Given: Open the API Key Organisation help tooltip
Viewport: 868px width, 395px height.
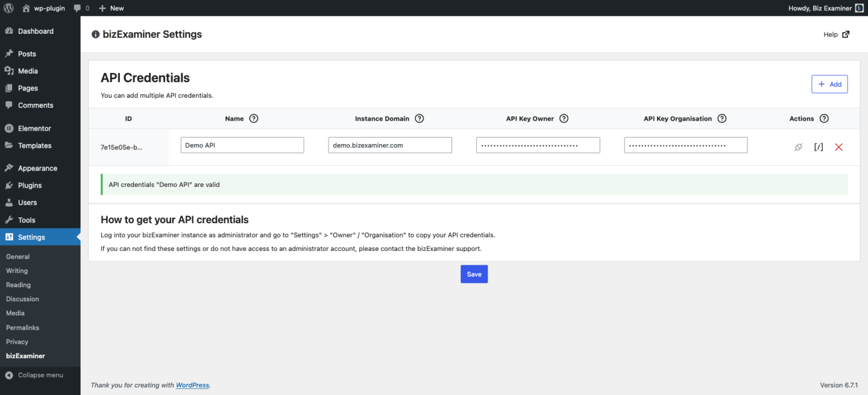Looking at the screenshot, I should point(722,118).
